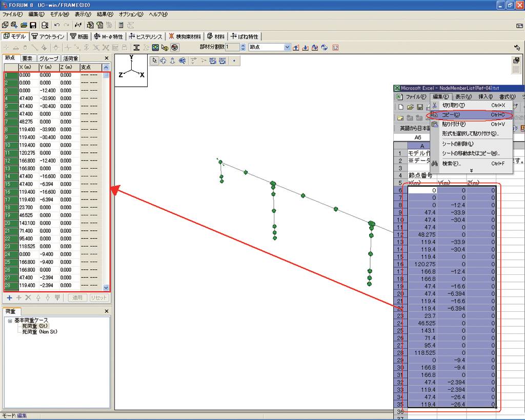Choose コピー in Excel edit menu
This screenshot has height=420, width=525.
pos(451,115)
